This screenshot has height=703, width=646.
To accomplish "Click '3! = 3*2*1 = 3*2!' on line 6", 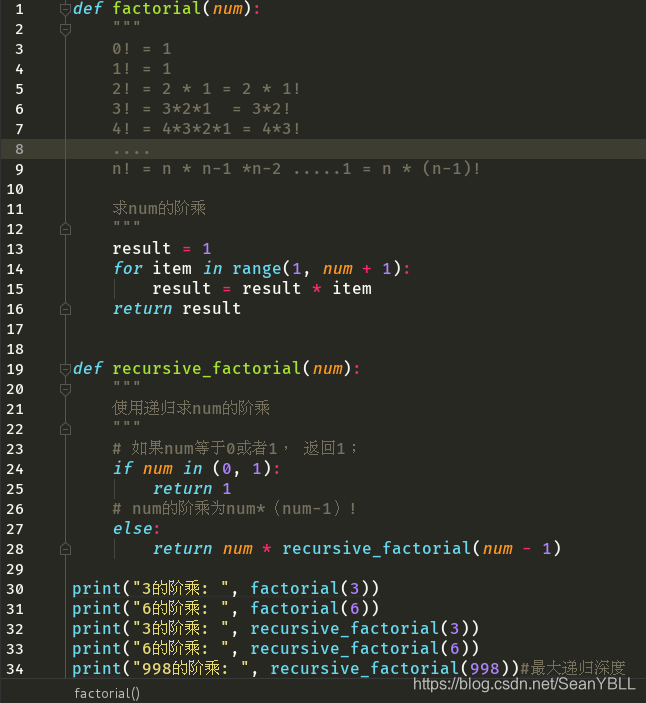I will (x=201, y=109).
